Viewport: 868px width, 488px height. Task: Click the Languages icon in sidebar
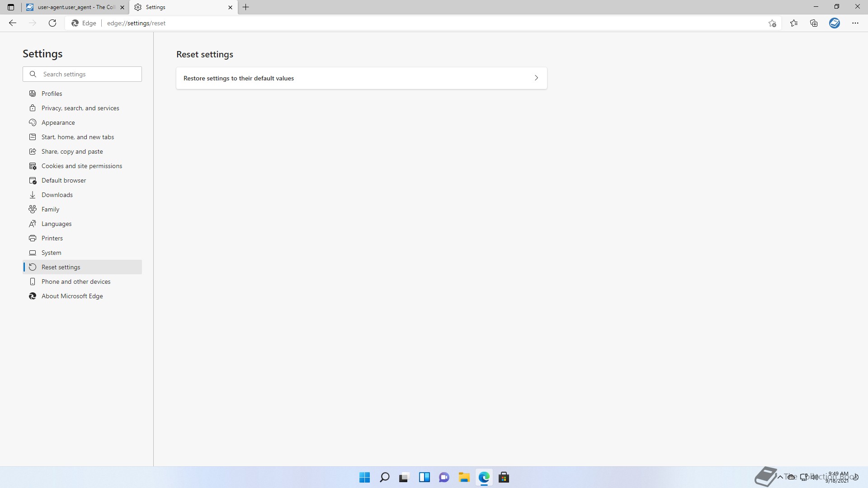33,224
